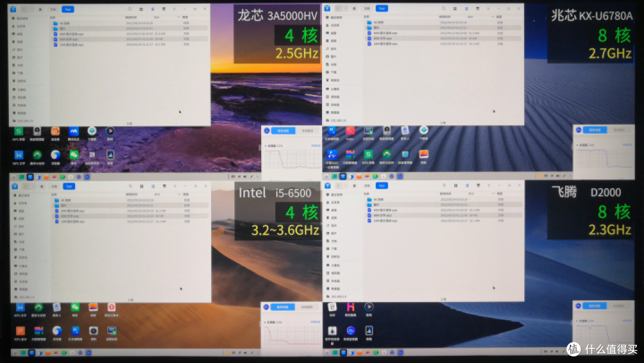
Task: Launch the red terminal icon on Zhaoxin desktop
Action: [350, 131]
